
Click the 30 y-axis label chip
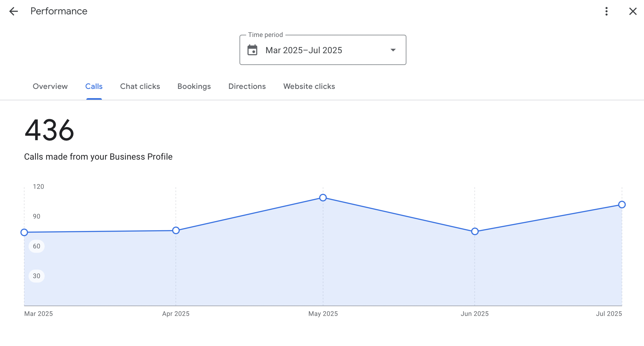click(37, 276)
